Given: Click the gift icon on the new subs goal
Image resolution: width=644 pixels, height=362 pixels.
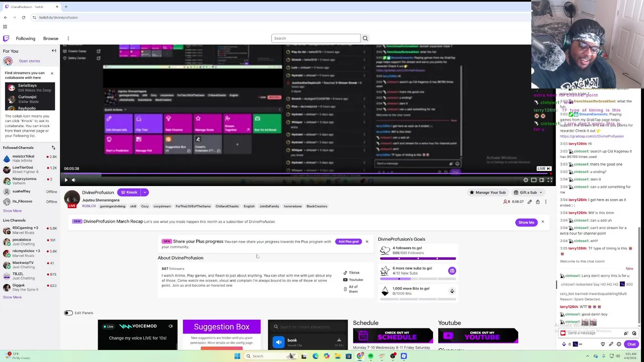Looking at the screenshot, I should (452, 271).
